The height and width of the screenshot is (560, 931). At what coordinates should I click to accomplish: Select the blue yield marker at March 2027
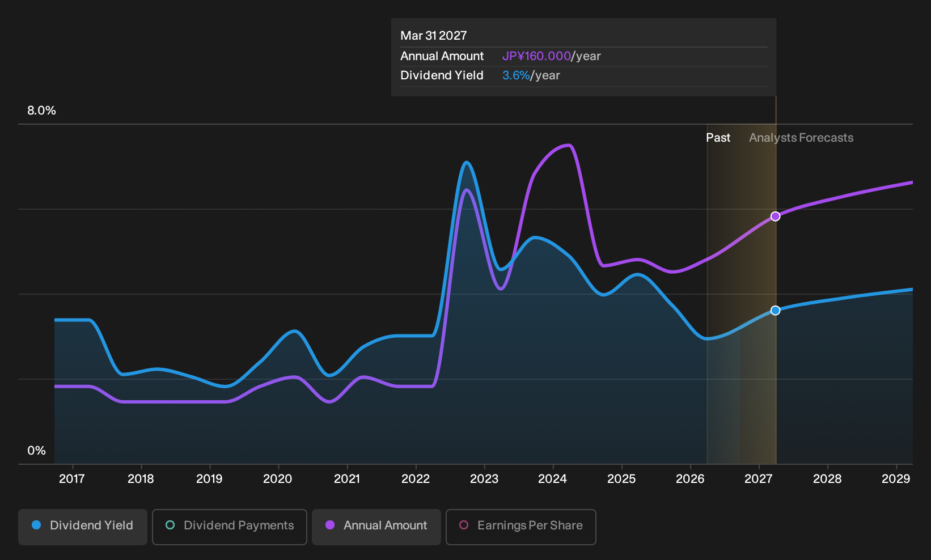tap(775, 311)
